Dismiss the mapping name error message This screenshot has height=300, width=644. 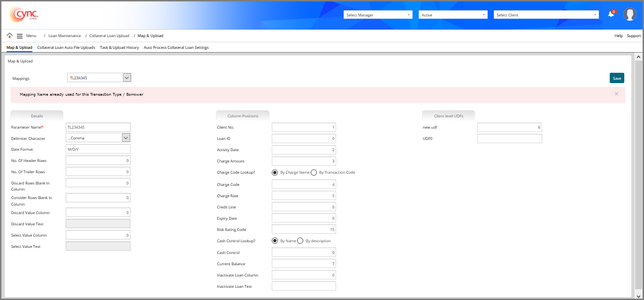coord(616,94)
